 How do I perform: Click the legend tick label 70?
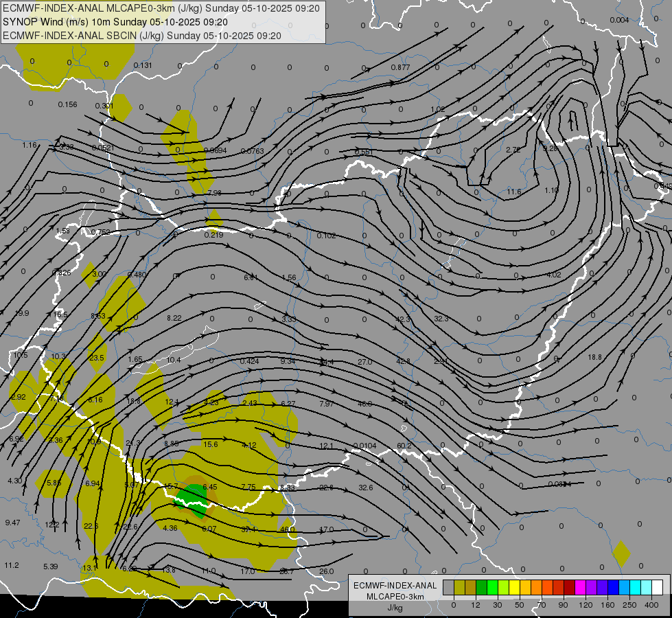(x=542, y=605)
